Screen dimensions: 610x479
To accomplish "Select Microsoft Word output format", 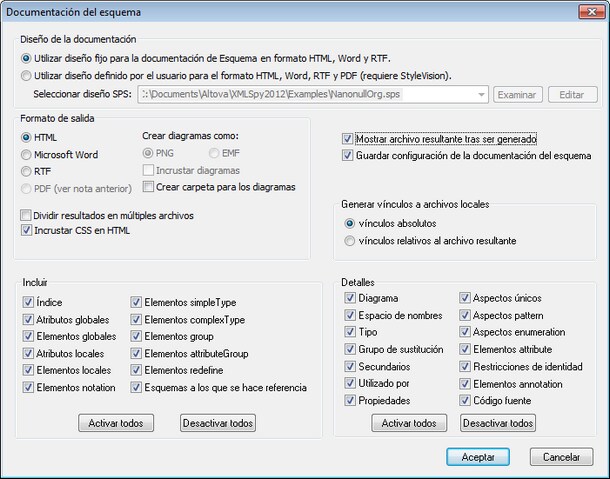I will pos(26,155).
